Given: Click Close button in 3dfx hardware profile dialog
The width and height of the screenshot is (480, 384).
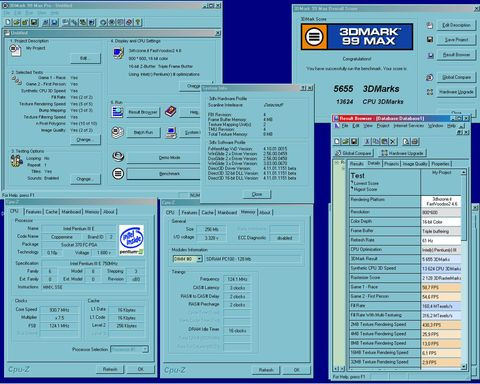Looking at the screenshot, I should point(257,194).
